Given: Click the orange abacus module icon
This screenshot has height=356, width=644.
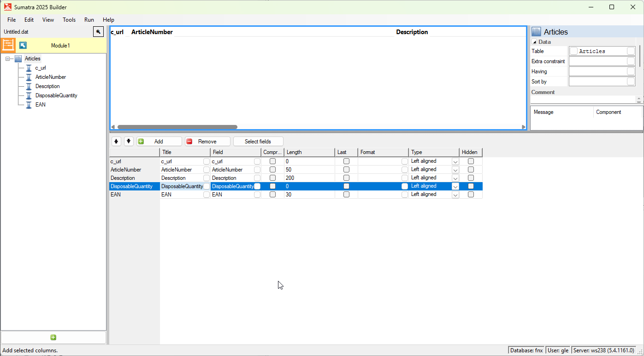Looking at the screenshot, I should [x=8, y=45].
